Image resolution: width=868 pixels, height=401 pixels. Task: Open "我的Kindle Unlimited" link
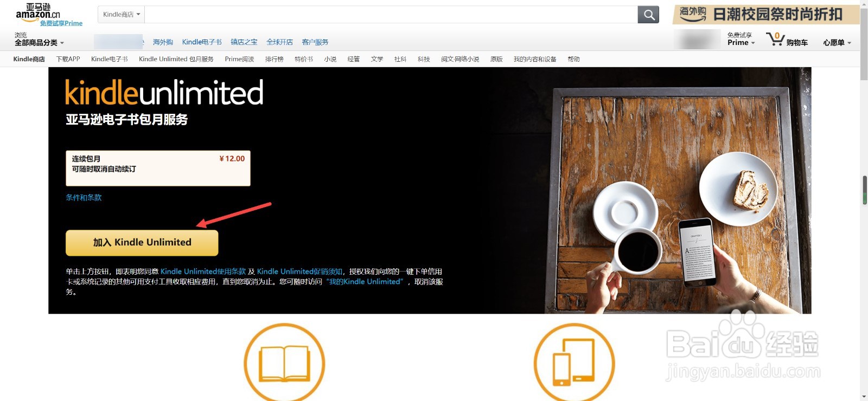coord(365,282)
